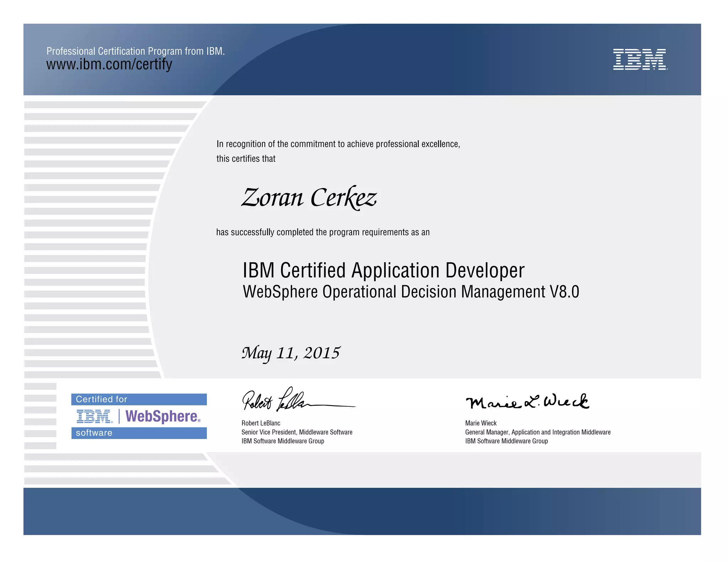Open the www.ibm.com/certify link
Screen dimensions: 728x562
(109, 64)
